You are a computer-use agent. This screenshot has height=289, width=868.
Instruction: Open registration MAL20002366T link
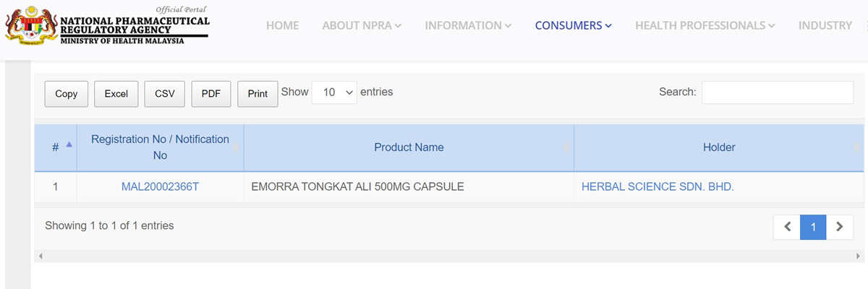160,186
